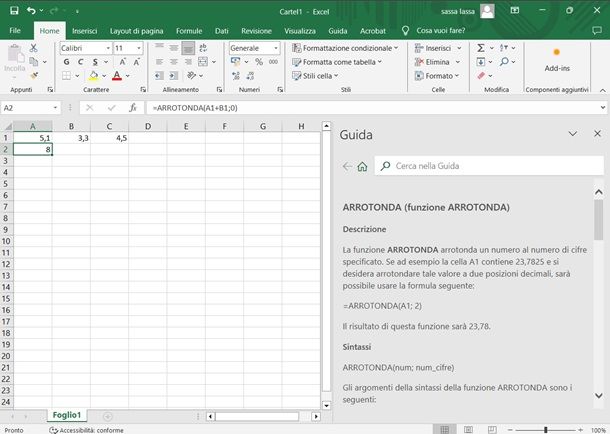This screenshot has width=610, height=434.
Task: Click the Find and Select magnifier
Action: tap(504, 61)
